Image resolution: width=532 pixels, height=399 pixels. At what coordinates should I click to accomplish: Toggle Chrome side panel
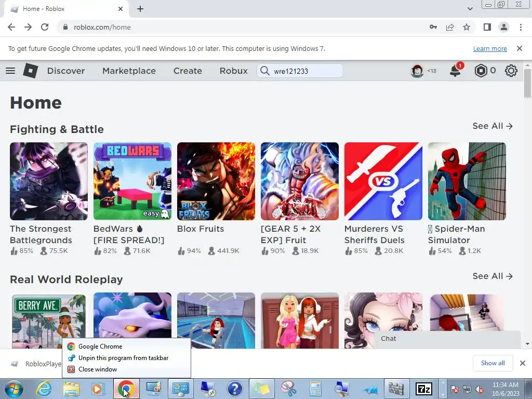487,27
